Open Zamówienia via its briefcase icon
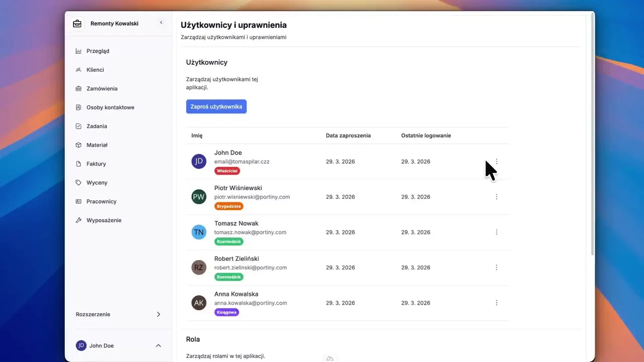 (79, 88)
